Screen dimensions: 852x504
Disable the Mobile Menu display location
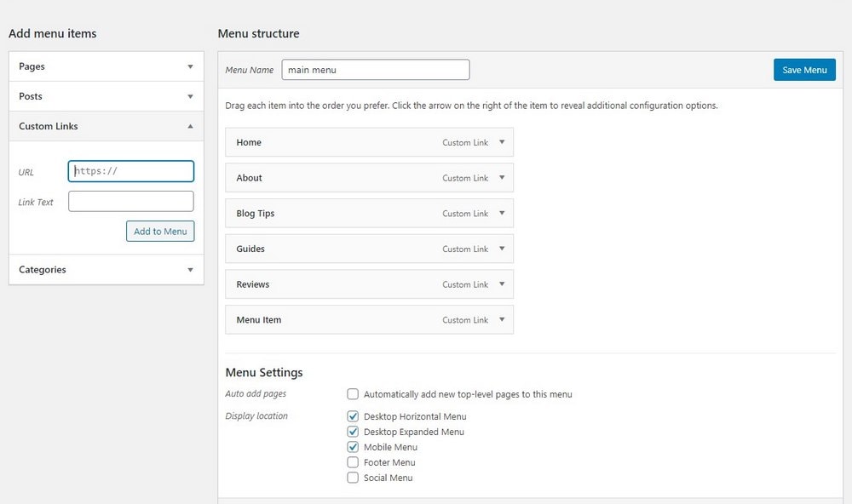point(353,447)
